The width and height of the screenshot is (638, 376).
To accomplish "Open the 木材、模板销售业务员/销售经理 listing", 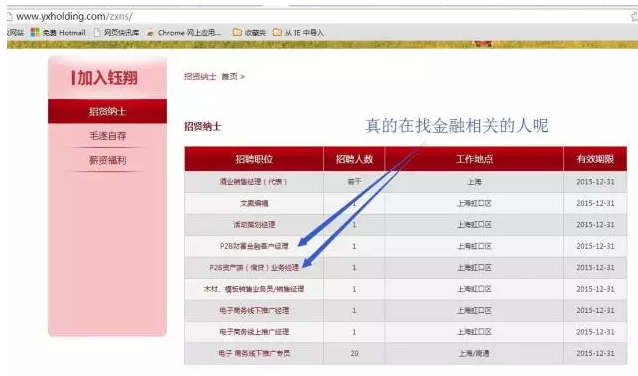I will (254, 289).
